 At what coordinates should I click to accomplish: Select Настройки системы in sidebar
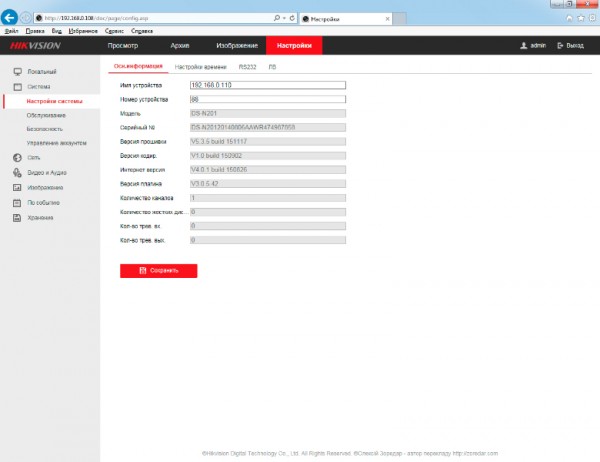click(x=54, y=101)
